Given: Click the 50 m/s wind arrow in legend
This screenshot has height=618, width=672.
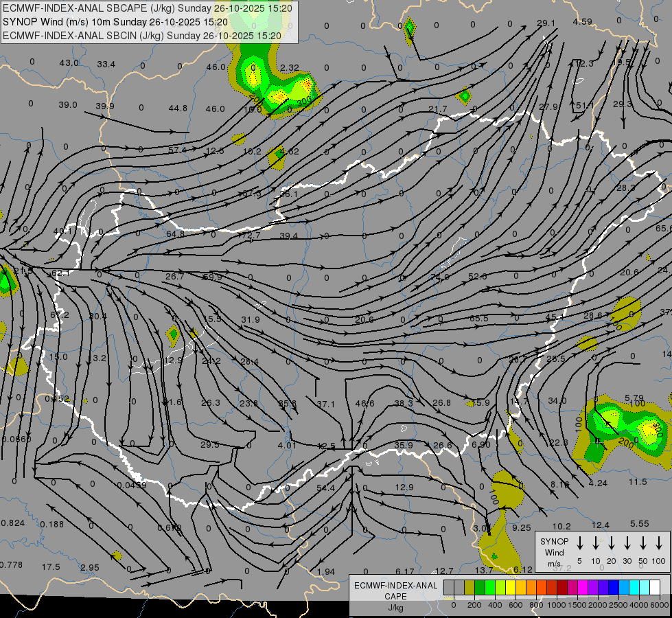Looking at the screenshot, I should coord(643,543).
